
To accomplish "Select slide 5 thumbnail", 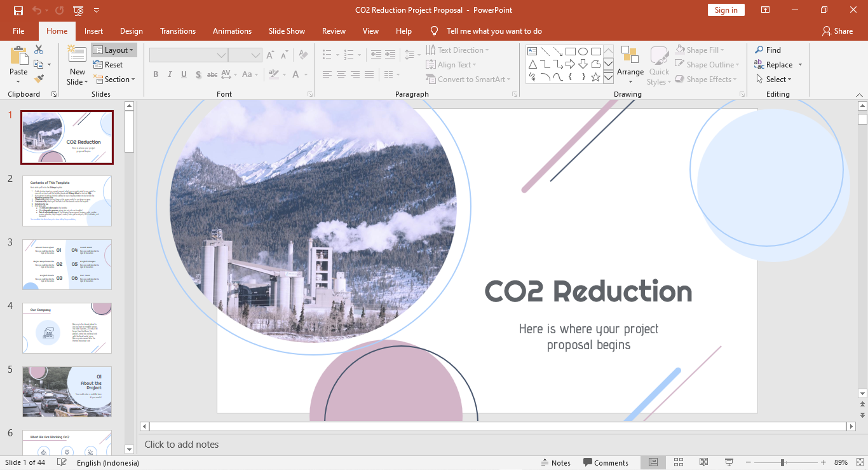I will pyautogui.click(x=67, y=391).
